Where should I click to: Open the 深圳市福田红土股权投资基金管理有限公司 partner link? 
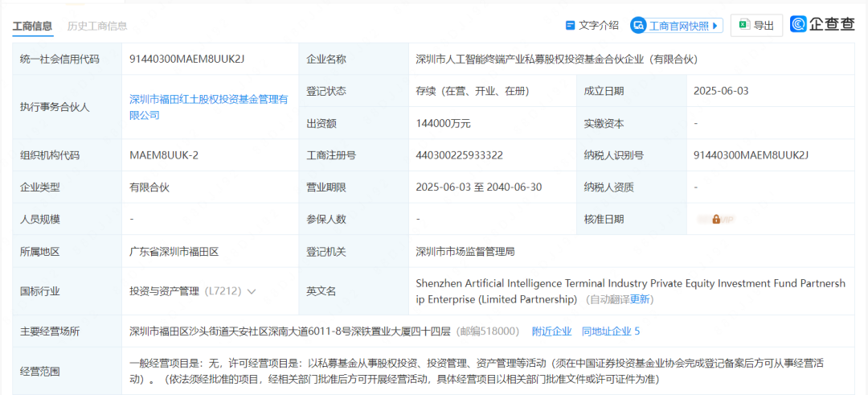(208, 107)
